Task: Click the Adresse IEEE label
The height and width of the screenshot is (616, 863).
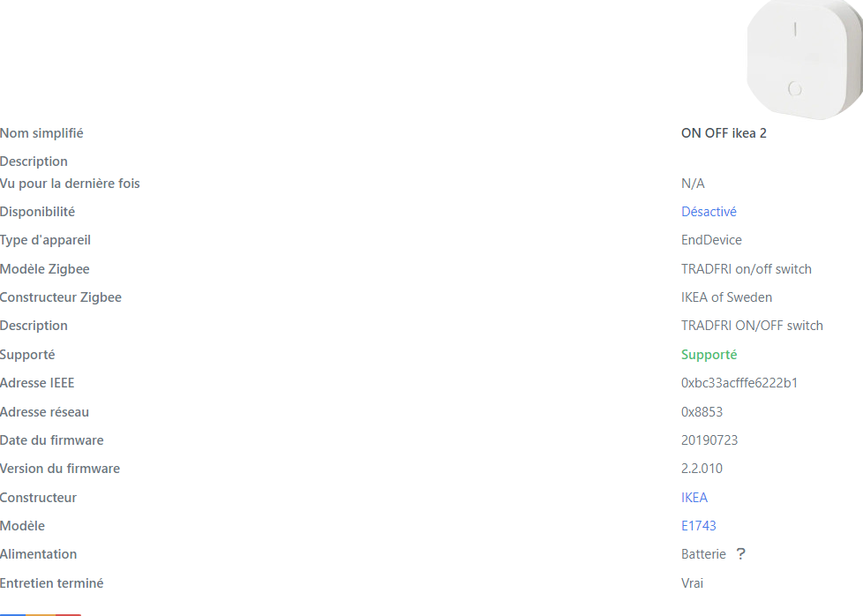Action: [x=37, y=383]
